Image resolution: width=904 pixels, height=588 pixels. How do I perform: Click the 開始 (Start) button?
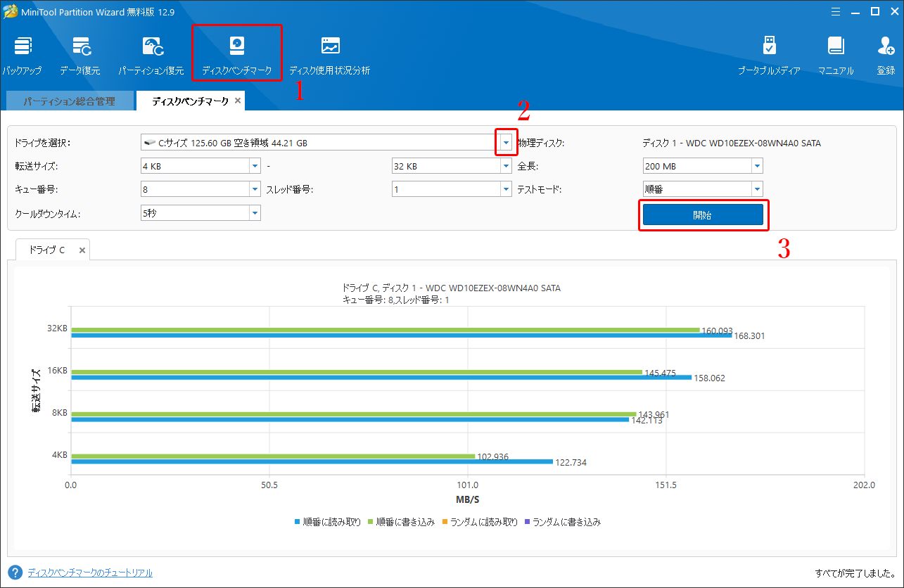pyautogui.click(x=703, y=215)
